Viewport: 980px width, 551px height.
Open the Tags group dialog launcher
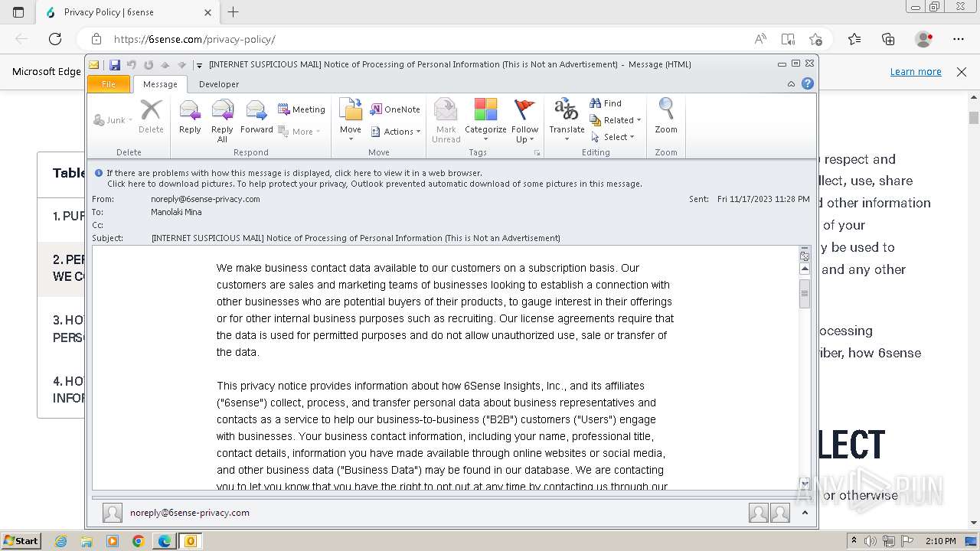click(x=537, y=153)
